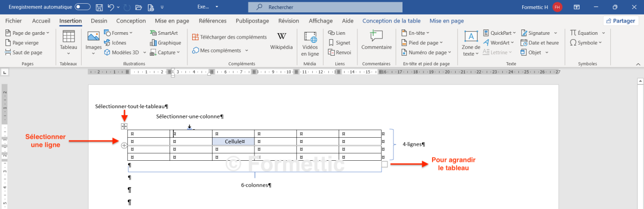The width and height of the screenshot is (644, 209).
Task: Click the table move handle icon
Action: pyautogui.click(x=124, y=126)
